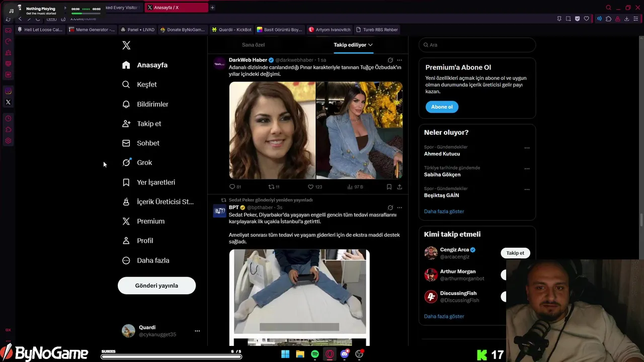Open the browser easy setup icon

(636, 19)
